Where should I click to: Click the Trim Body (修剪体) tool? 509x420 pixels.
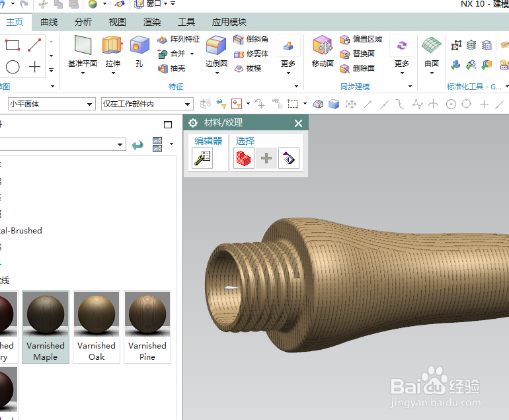tap(251, 54)
